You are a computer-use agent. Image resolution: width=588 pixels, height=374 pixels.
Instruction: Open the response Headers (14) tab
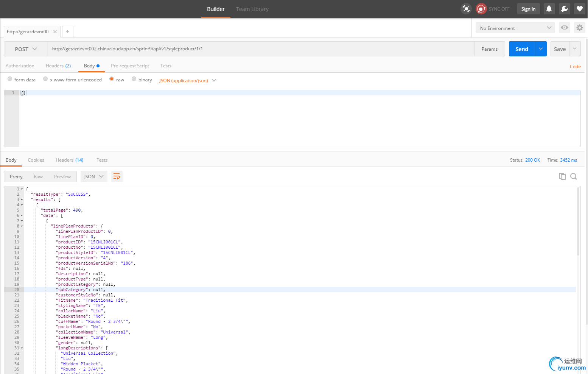coord(70,160)
